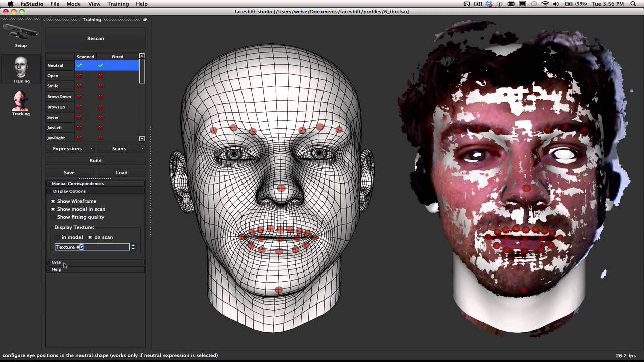Select the chin landmark on wireframe model
Image resolution: width=644 pixels, height=362 pixels.
(279, 290)
